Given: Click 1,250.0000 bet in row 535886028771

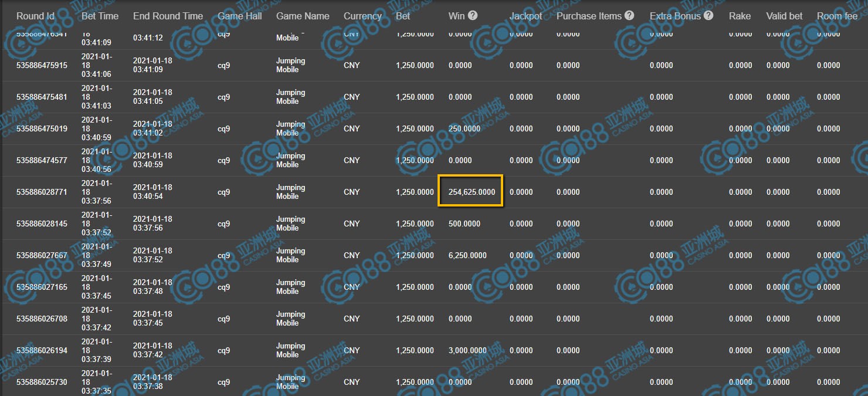Looking at the screenshot, I should (x=415, y=192).
